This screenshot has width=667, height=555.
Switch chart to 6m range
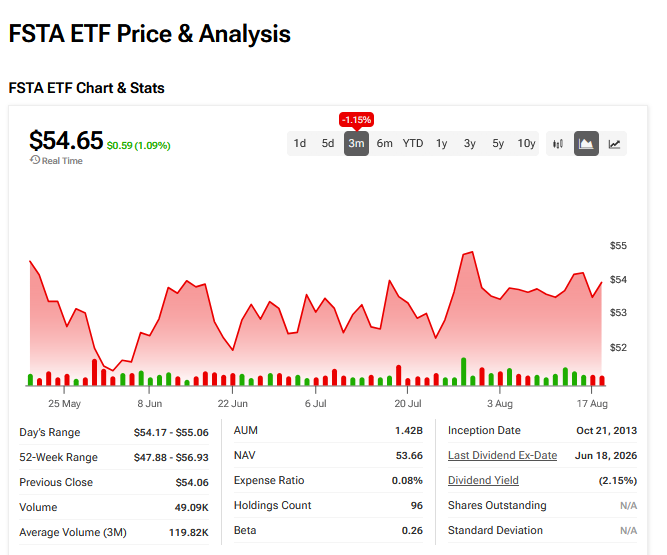[385, 144]
